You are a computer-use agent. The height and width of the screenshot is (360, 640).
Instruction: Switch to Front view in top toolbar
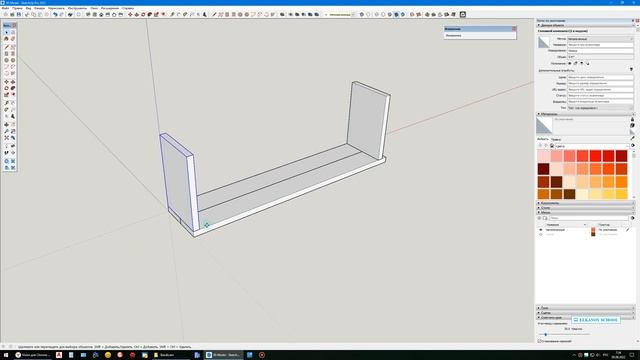tap(101, 14)
